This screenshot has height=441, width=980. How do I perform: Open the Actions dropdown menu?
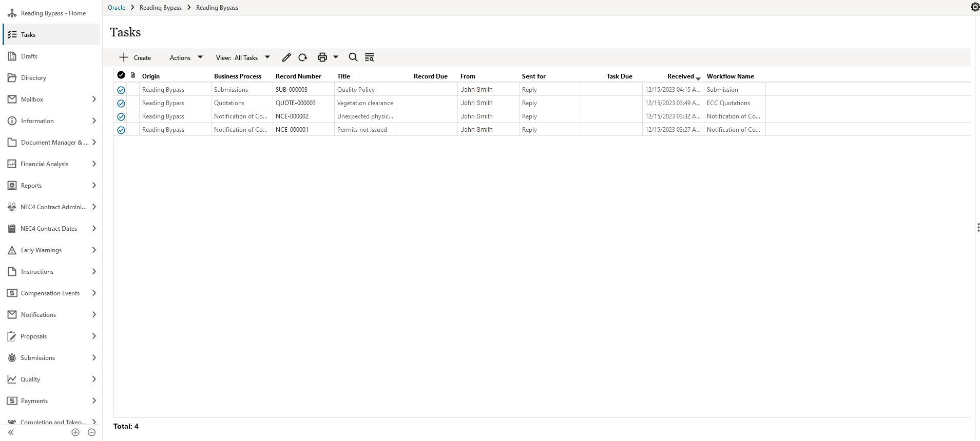(x=186, y=57)
